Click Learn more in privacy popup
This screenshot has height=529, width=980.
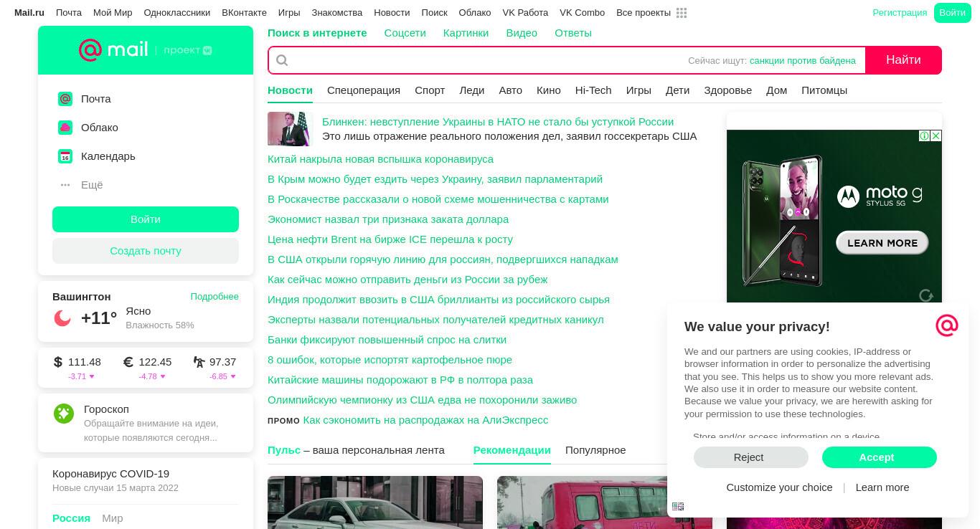(882, 487)
